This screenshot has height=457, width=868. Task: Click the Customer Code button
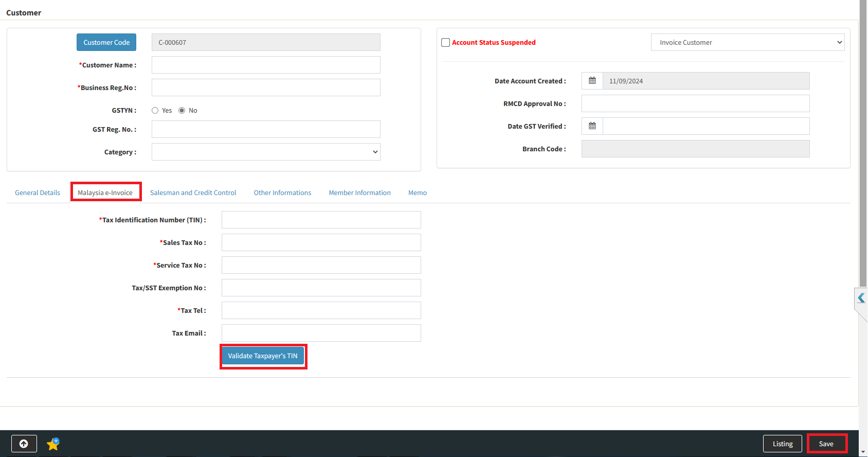[106, 42]
